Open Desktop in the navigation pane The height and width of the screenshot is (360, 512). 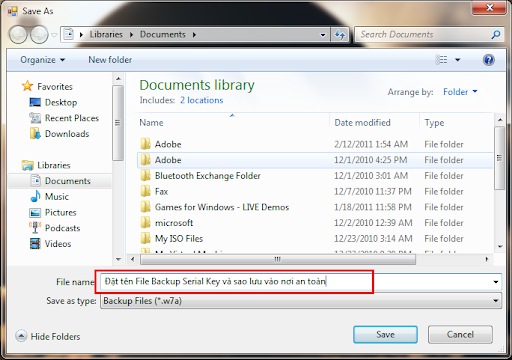pos(61,102)
